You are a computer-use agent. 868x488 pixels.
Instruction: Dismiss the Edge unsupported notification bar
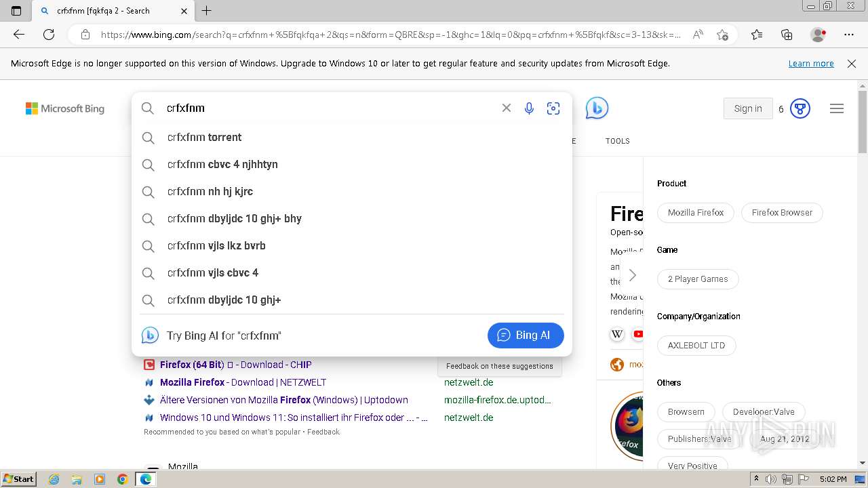pos(852,64)
